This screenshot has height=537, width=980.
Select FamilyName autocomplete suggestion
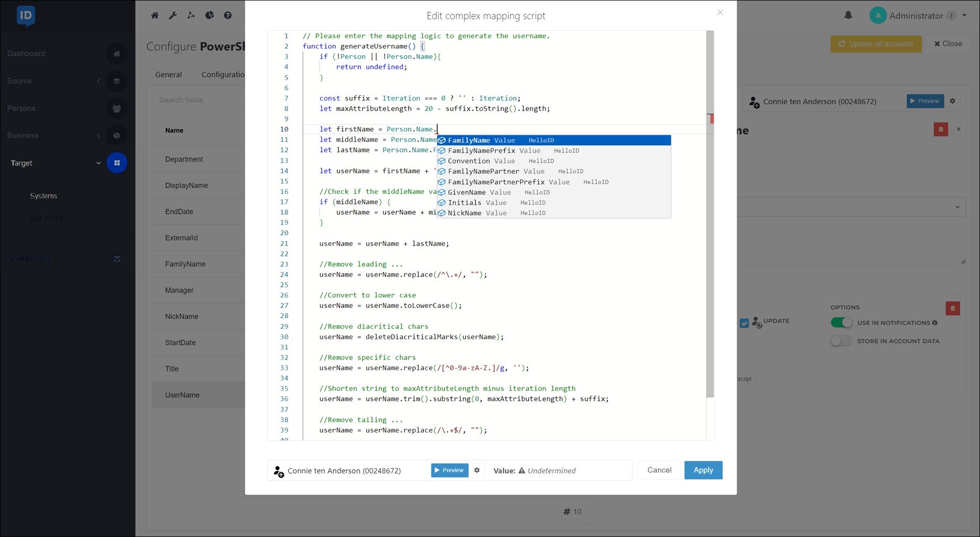click(x=554, y=140)
